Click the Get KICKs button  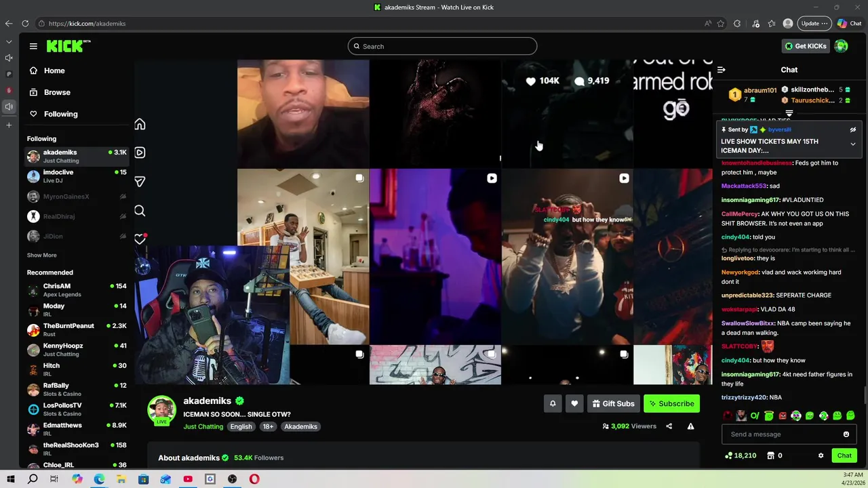tap(805, 46)
